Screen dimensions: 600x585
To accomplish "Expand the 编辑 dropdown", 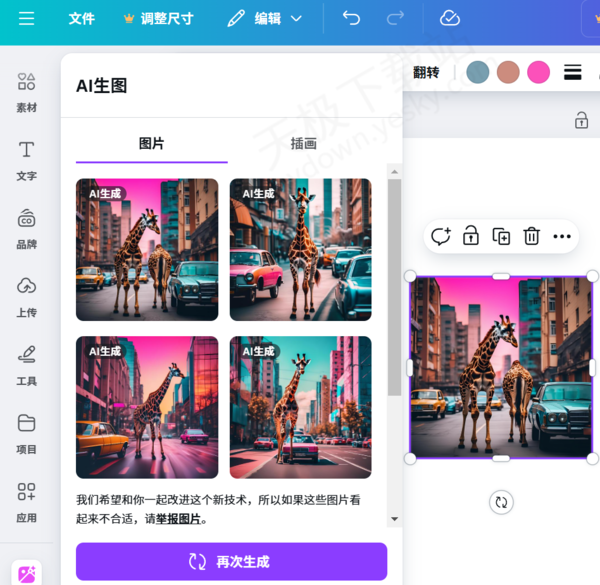I will click(265, 18).
